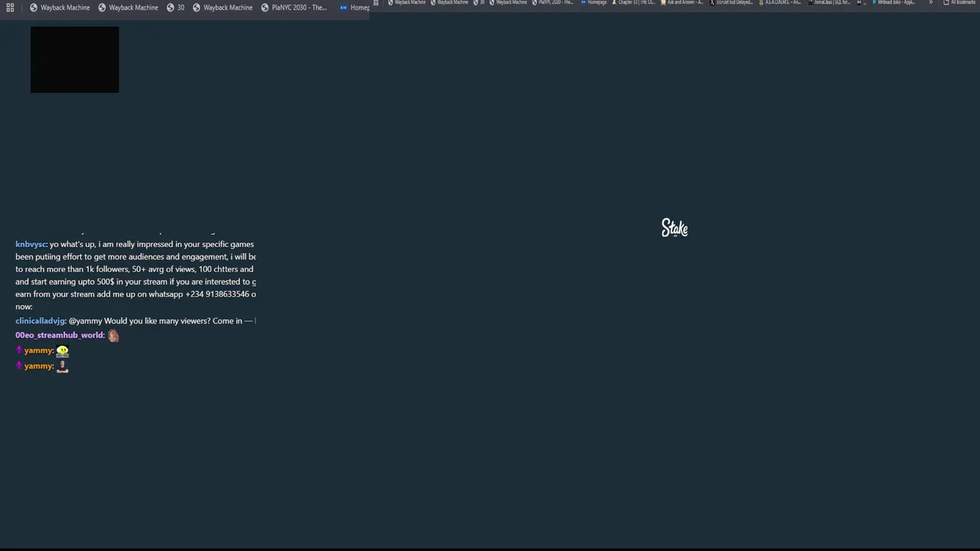The height and width of the screenshot is (551, 980).
Task: Click yammy username beside yellow smiley emote
Action: [x=38, y=350]
